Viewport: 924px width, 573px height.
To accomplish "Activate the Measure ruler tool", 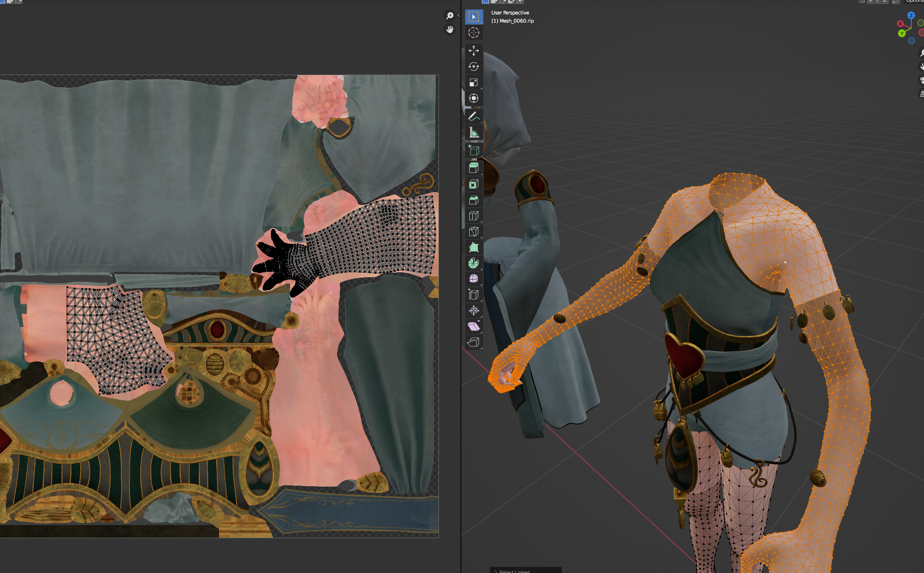I will click(x=473, y=132).
